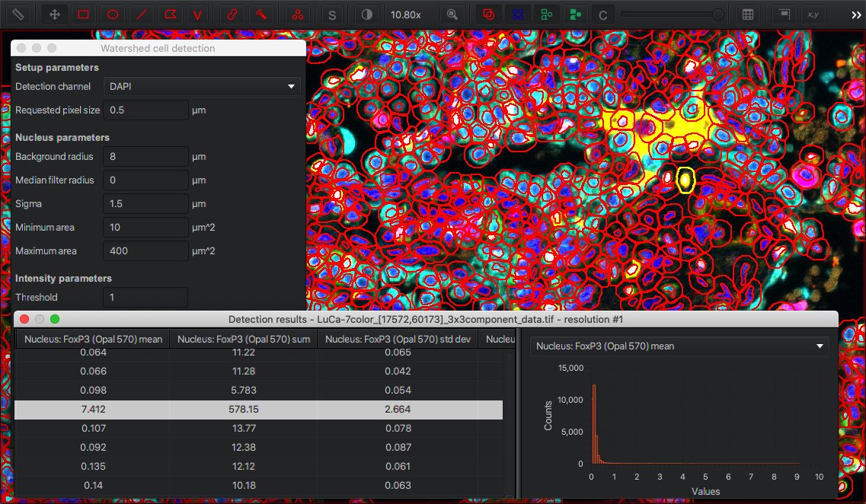Select the Polygon annotation tool
The width and height of the screenshot is (866, 504).
(170, 14)
